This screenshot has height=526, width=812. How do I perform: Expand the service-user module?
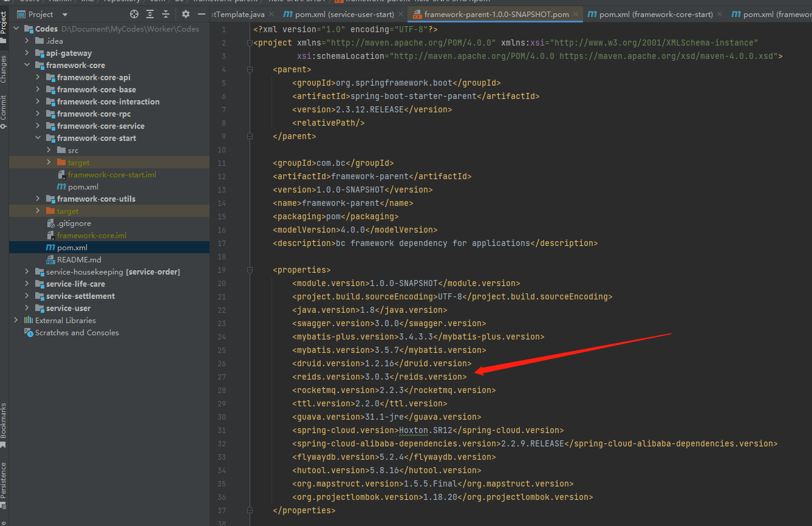(27, 308)
